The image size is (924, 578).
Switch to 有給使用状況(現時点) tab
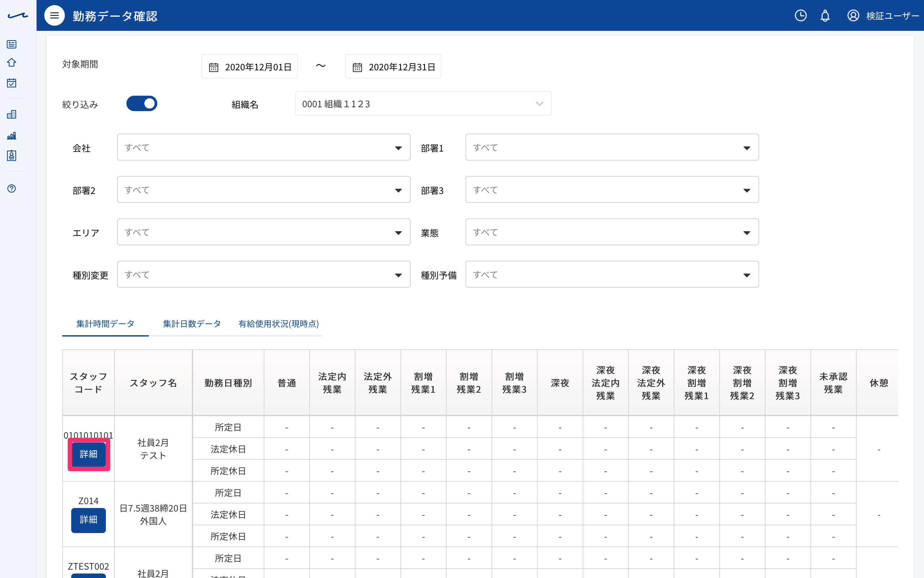tap(278, 324)
